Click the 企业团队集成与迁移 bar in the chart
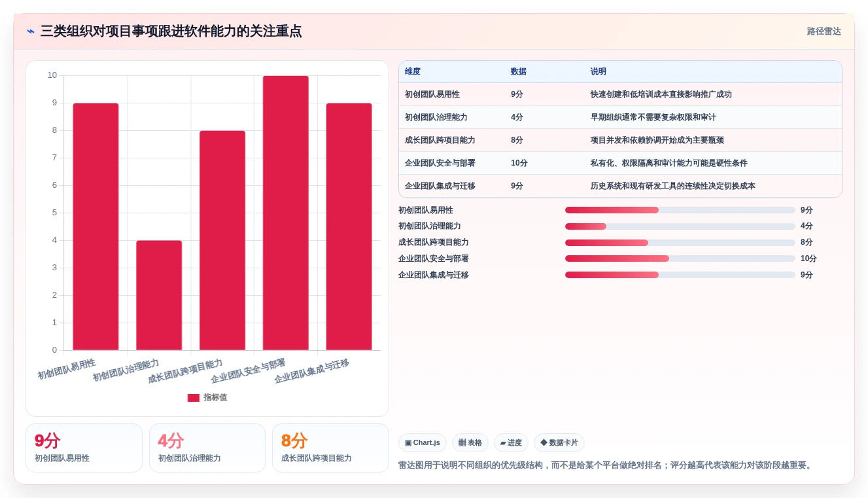868x498 pixels. [349, 226]
